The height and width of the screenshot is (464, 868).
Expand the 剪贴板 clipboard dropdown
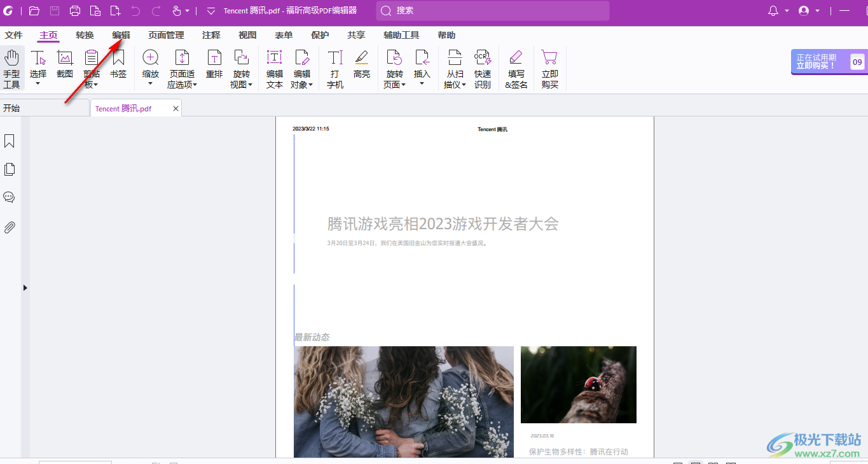coord(96,85)
